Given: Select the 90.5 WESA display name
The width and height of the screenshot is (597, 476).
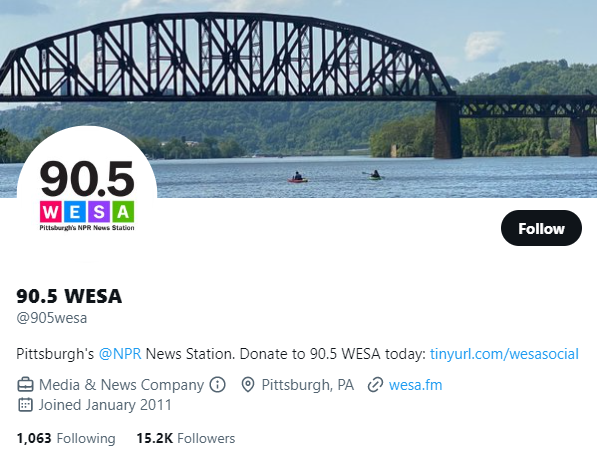Looking at the screenshot, I should click(69, 296).
